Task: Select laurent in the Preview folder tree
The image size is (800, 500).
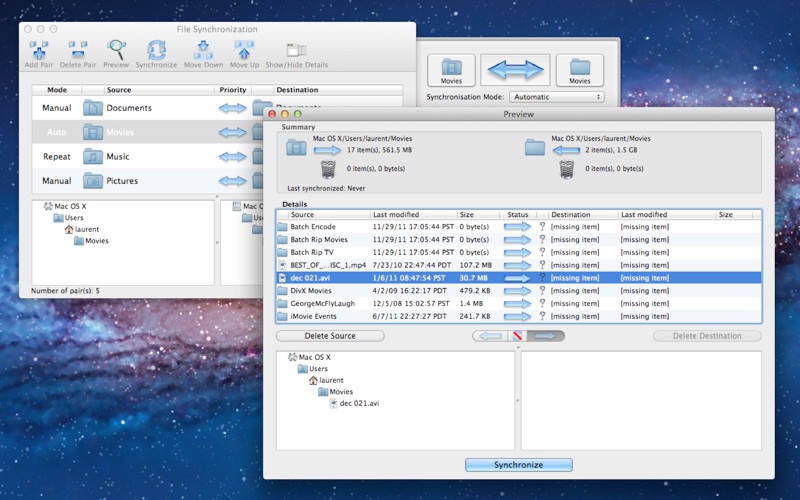Action: tap(330, 380)
